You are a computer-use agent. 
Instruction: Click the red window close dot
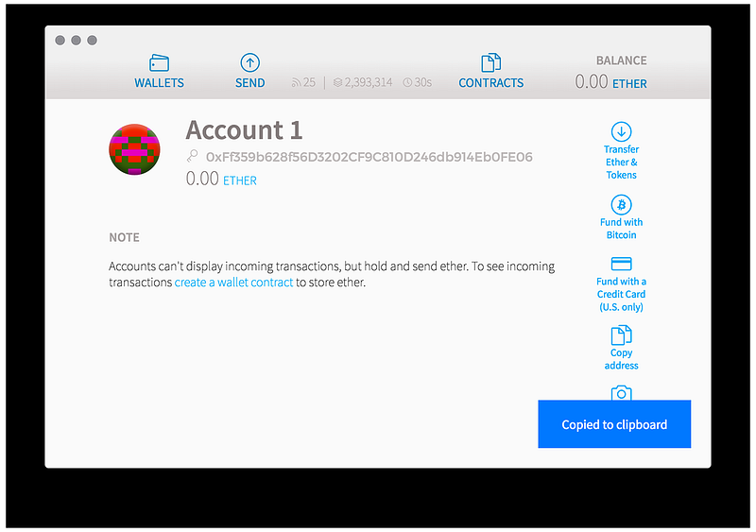coord(60,40)
